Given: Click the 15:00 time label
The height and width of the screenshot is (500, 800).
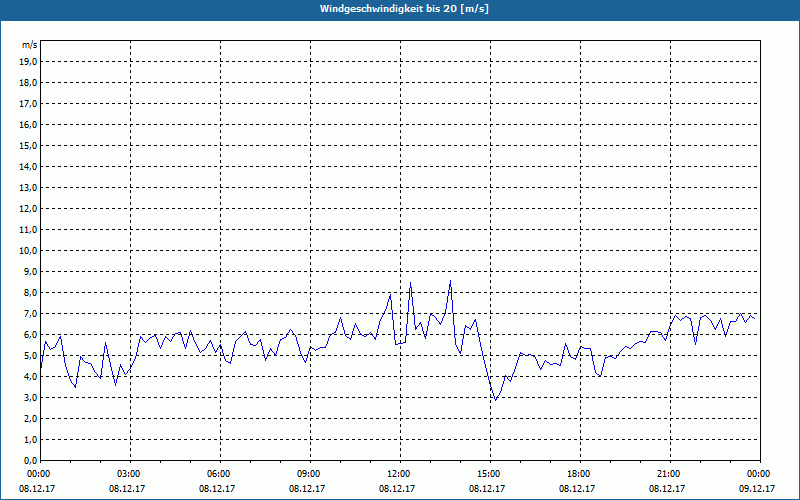Looking at the screenshot, I should point(490,474).
